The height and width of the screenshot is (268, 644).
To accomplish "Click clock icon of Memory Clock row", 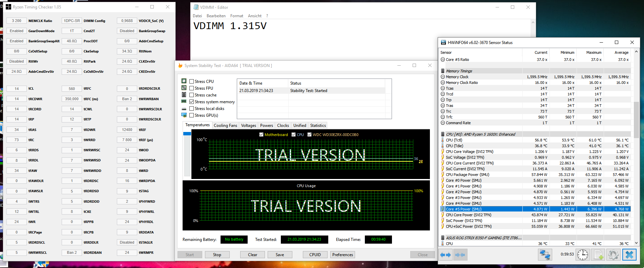I will 443,77.
